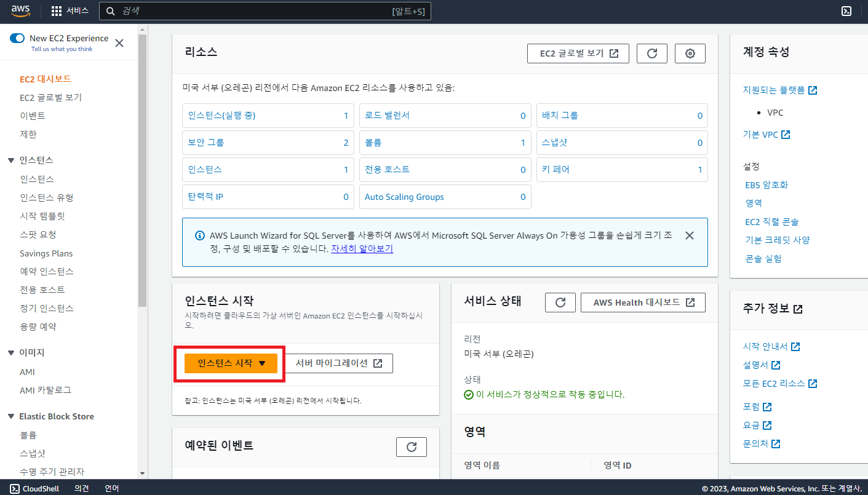This screenshot has height=495, width=868.
Task: Click the sidebar vertical scrollbar
Action: [x=143, y=171]
